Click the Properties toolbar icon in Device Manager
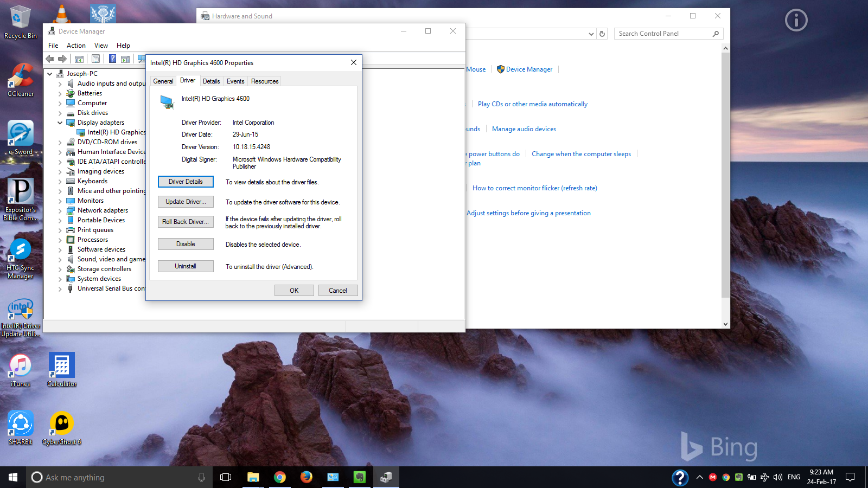Image resolution: width=868 pixels, height=488 pixels. [95, 59]
